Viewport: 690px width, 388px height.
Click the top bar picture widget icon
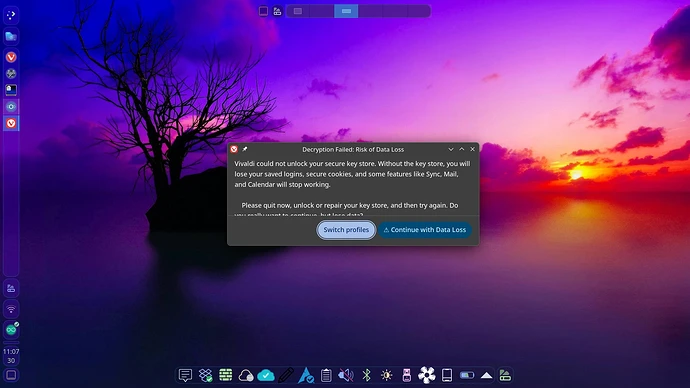click(277, 11)
